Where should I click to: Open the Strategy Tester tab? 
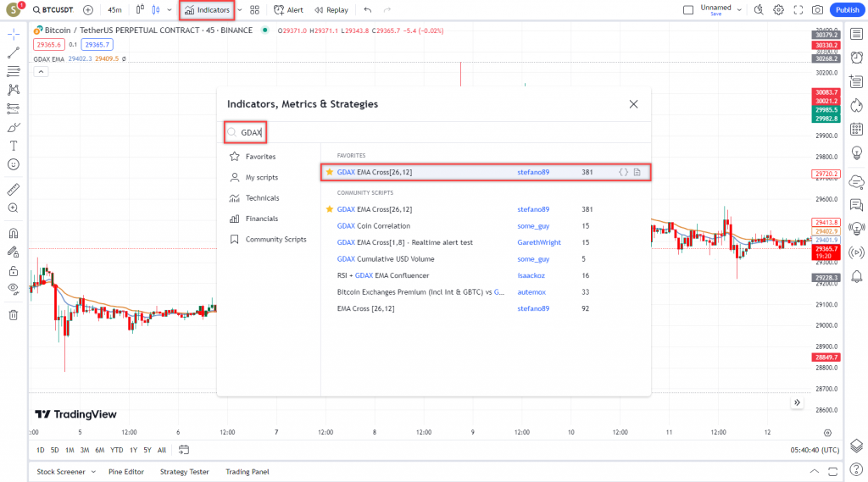tap(184, 472)
